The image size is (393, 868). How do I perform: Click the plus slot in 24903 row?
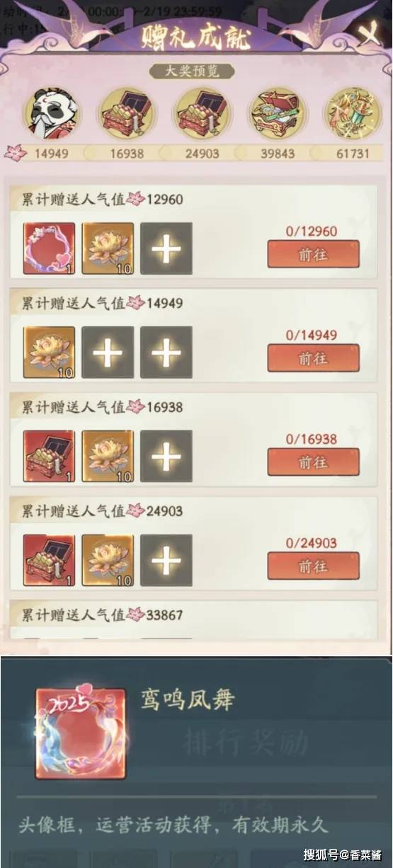coord(166,561)
